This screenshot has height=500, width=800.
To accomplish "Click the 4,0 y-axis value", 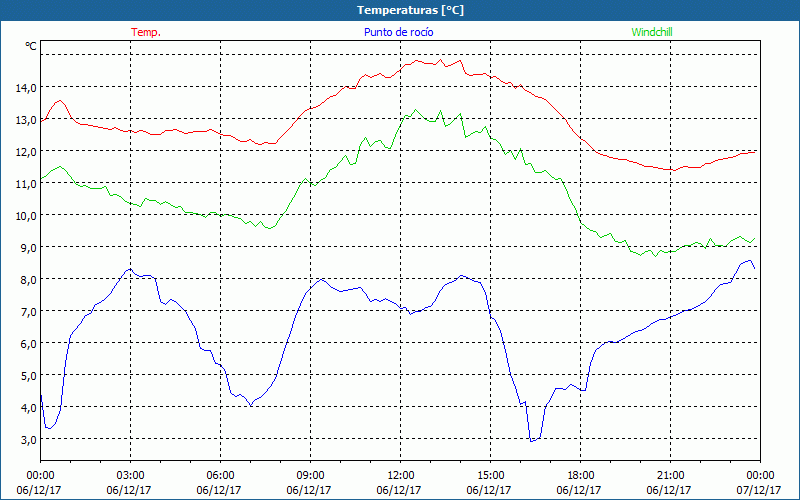I will coord(29,408).
